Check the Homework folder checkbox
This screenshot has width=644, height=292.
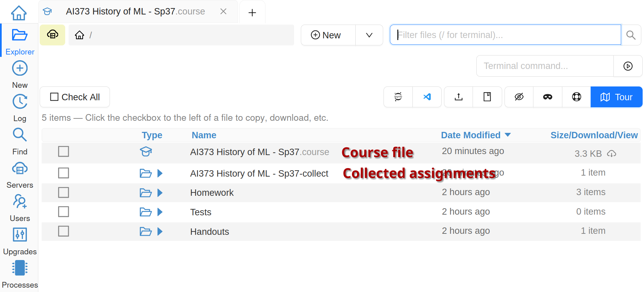(64, 192)
